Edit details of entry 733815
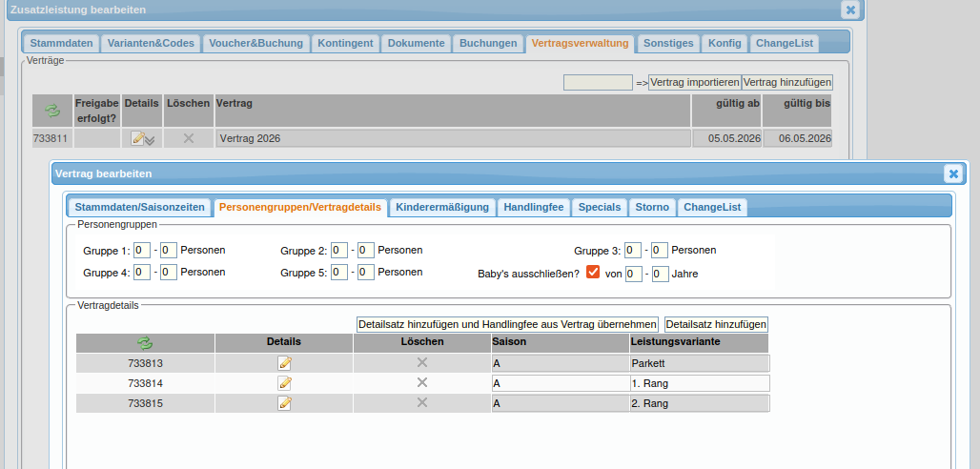The width and height of the screenshot is (980, 469). (x=284, y=403)
